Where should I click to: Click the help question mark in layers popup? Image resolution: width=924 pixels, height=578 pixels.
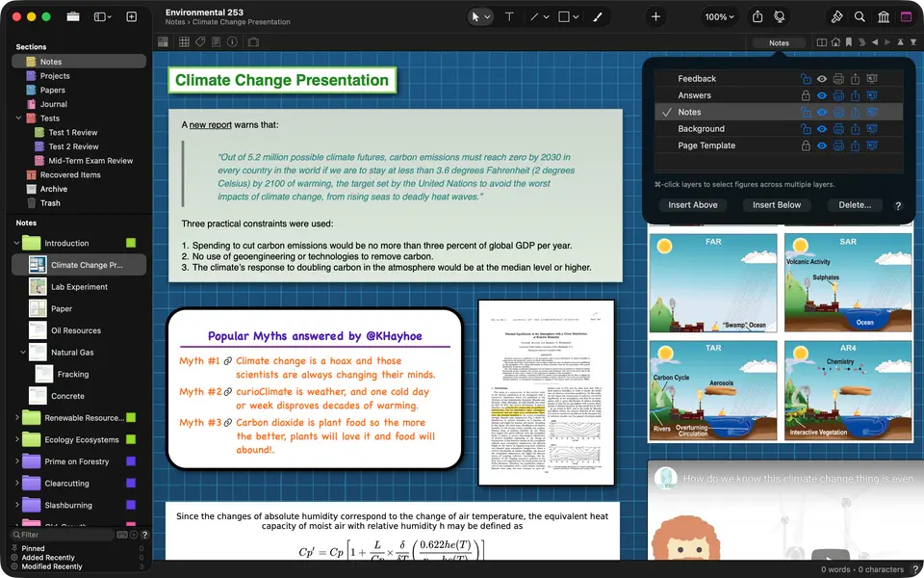pos(898,206)
